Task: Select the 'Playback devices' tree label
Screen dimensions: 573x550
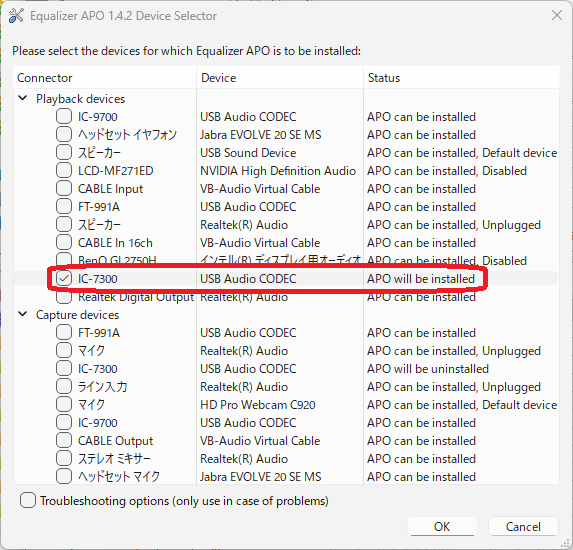Action: click(x=80, y=99)
